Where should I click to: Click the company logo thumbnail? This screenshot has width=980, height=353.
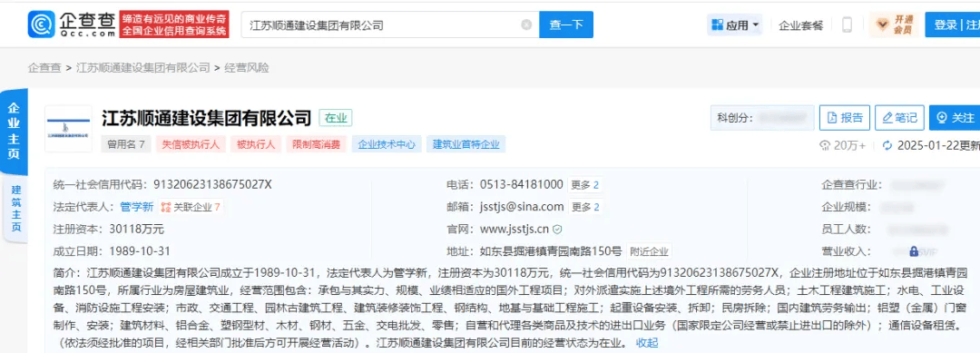click(68, 129)
